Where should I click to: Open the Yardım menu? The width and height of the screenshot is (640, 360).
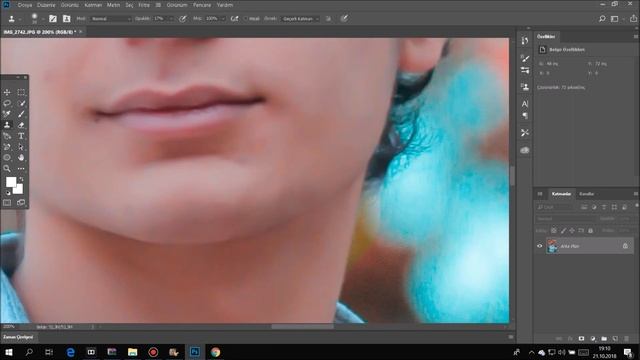(x=224, y=5)
